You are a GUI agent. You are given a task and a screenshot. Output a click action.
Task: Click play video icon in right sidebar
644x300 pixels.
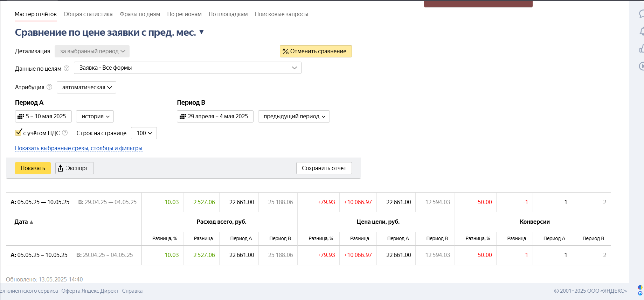tap(642, 66)
